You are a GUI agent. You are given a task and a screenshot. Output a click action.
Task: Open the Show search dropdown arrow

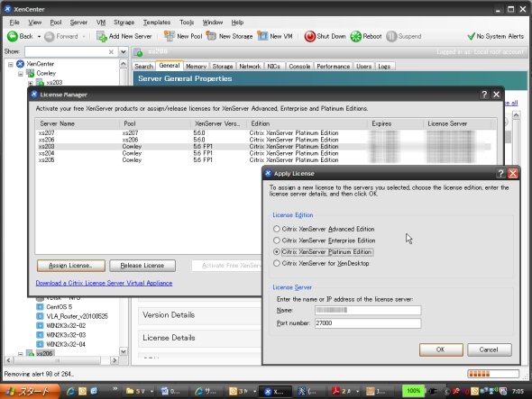click(124, 52)
